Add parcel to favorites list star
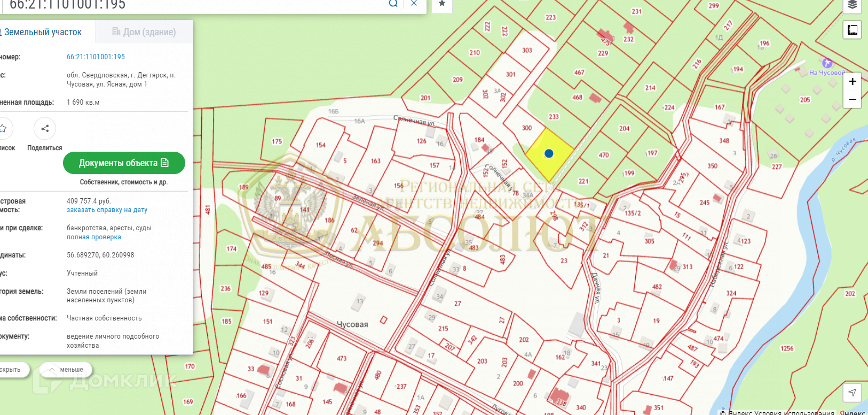The height and width of the screenshot is (415, 868). (x=3, y=129)
